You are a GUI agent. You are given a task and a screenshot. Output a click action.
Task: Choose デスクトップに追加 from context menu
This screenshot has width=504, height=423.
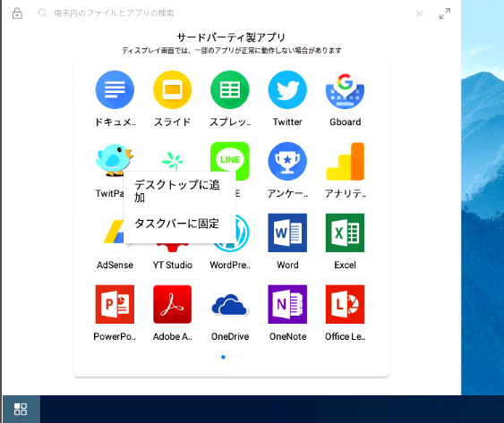click(176, 190)
